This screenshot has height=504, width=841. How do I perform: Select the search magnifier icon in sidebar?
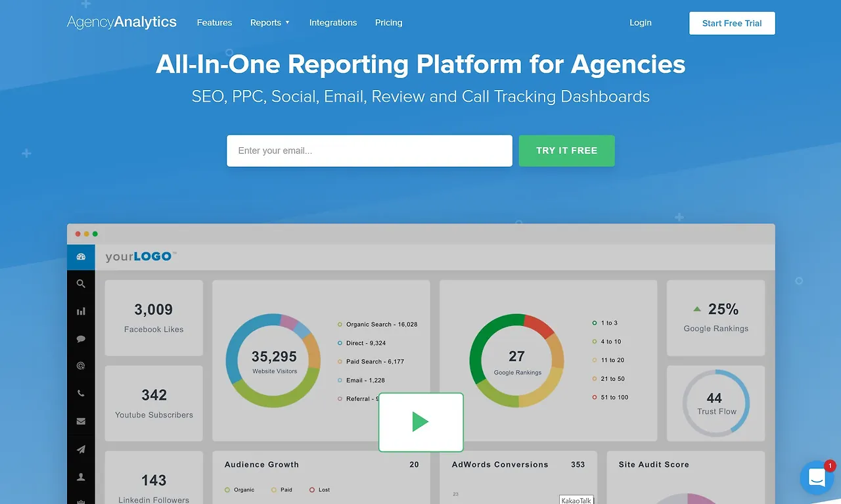80,284
